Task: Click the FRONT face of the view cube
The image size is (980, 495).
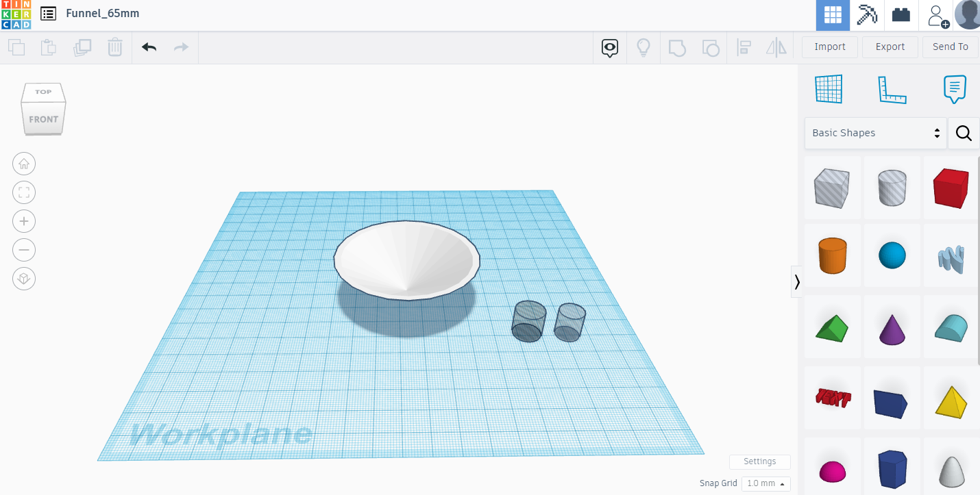Action: [44, 120]
